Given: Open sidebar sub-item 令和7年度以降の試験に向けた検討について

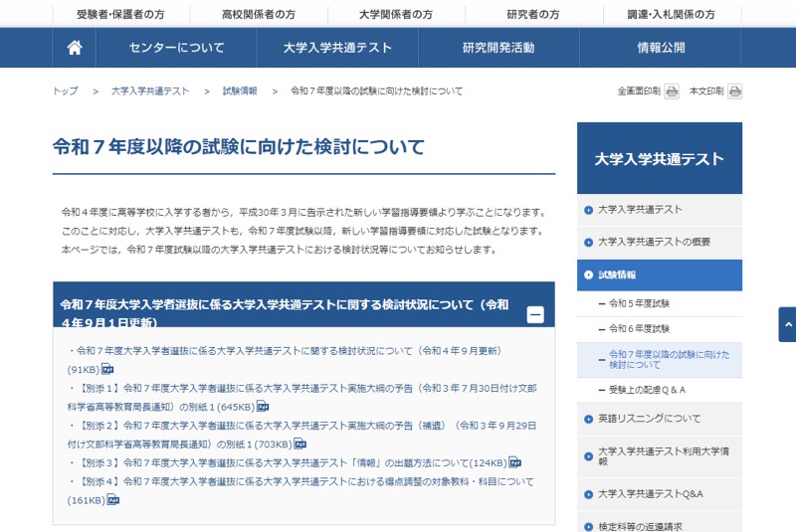Looking at the screenshot, I should [x=660, y=360].
